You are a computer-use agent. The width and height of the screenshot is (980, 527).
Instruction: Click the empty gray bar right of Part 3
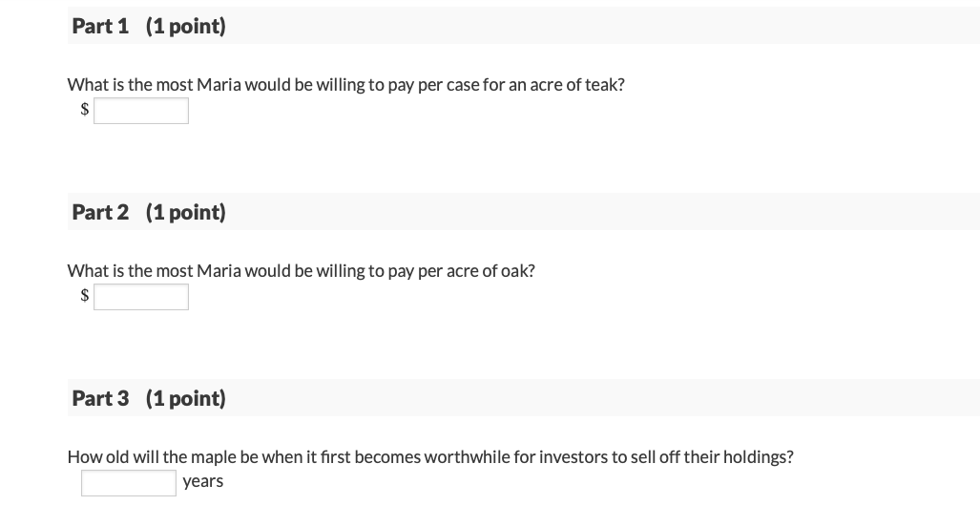pyautogui.click(x=603, y=398)
